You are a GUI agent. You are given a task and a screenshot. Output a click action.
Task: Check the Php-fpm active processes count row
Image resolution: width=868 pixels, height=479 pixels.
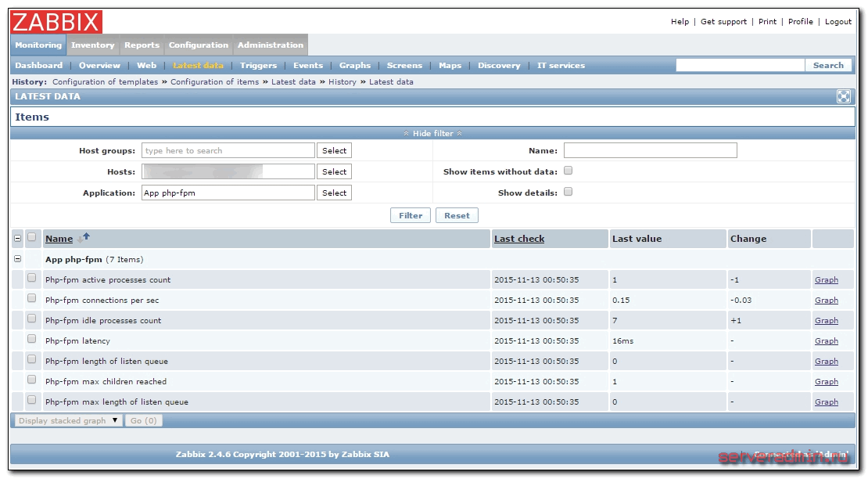point(31,278)
